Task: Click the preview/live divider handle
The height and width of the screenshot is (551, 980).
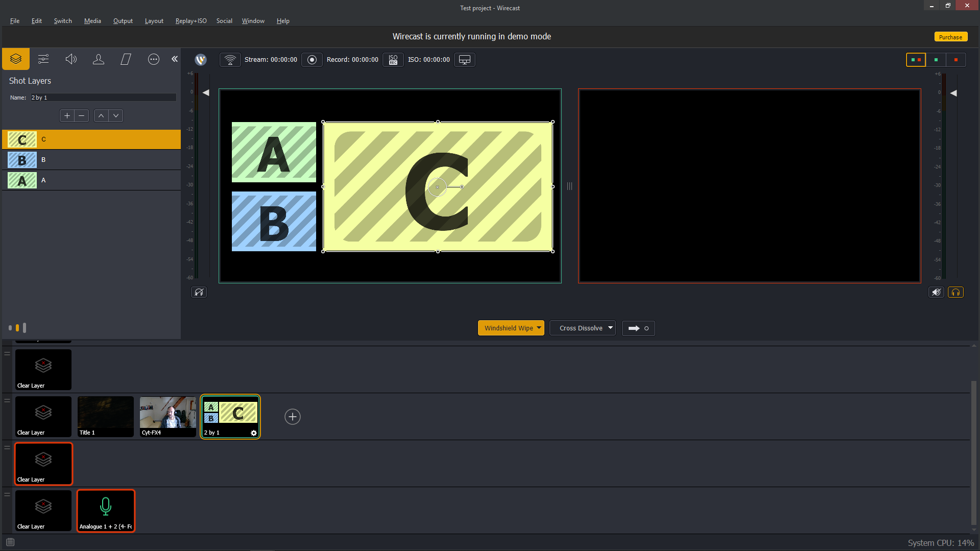Action: point(569,186)
